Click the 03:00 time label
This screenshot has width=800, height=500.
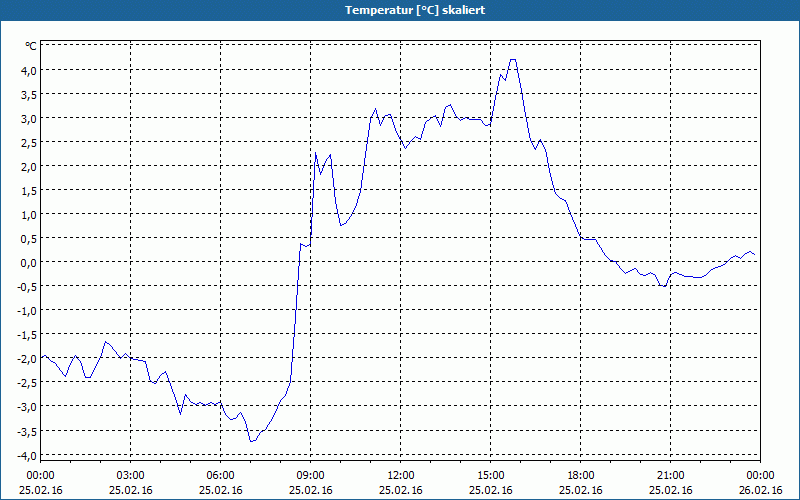130,476
